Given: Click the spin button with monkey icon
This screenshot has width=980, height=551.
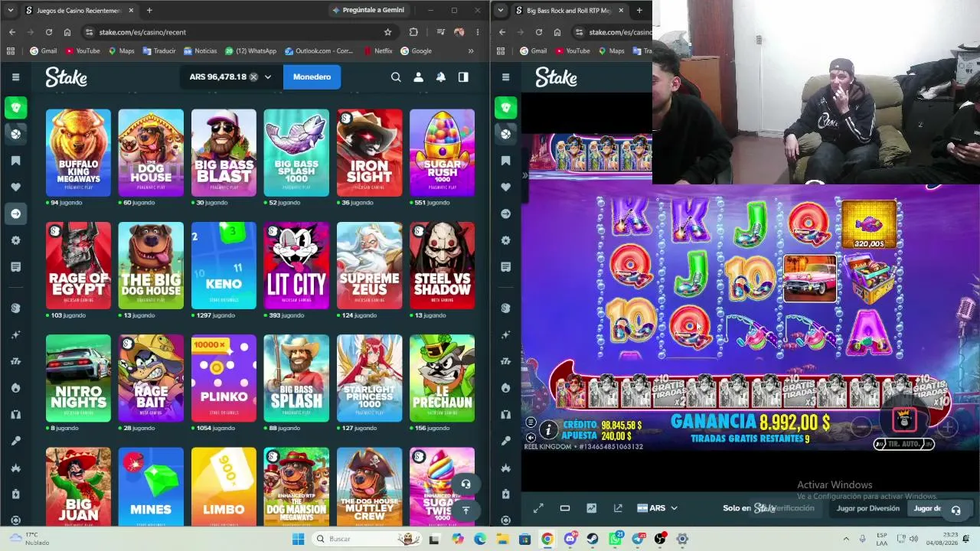Looking at the screenshot, I should click(x=904, y=419).
